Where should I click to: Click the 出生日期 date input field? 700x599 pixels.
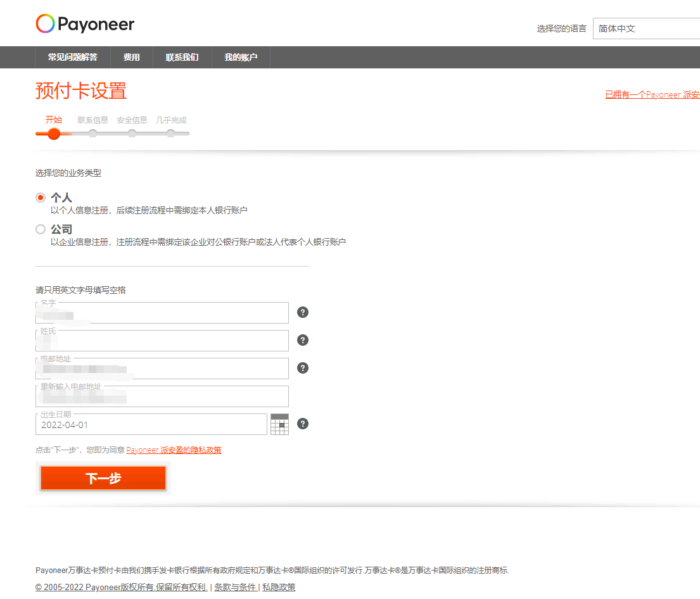point(151,425)
